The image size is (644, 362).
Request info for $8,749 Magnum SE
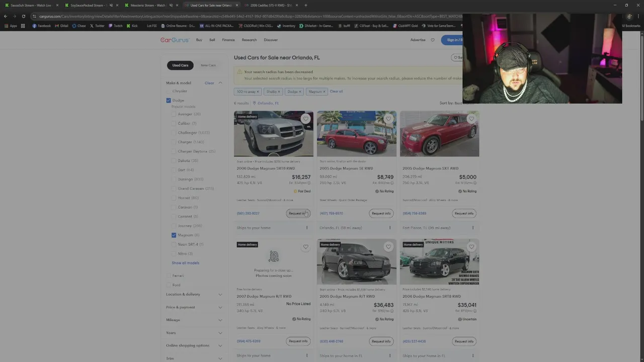[381, 213]
